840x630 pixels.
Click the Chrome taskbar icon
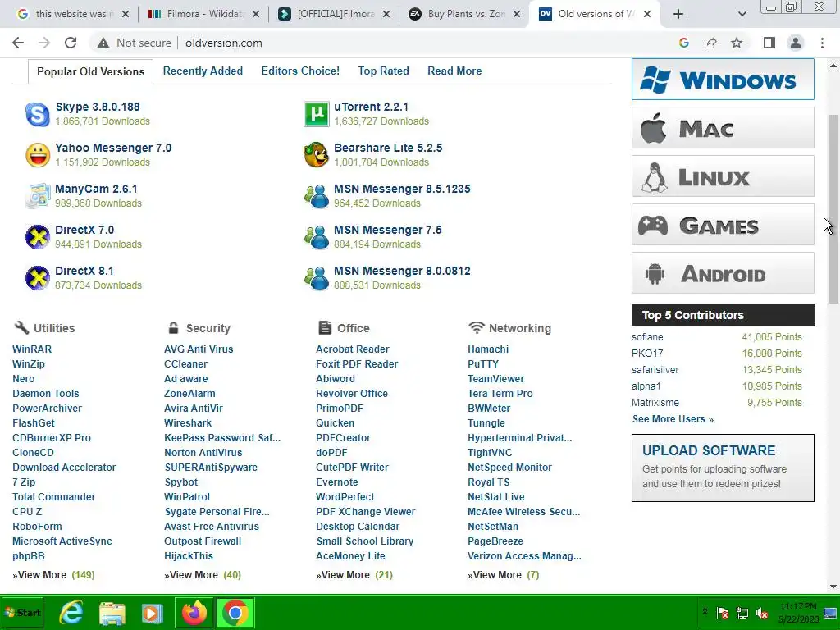[x=235, y=612]
